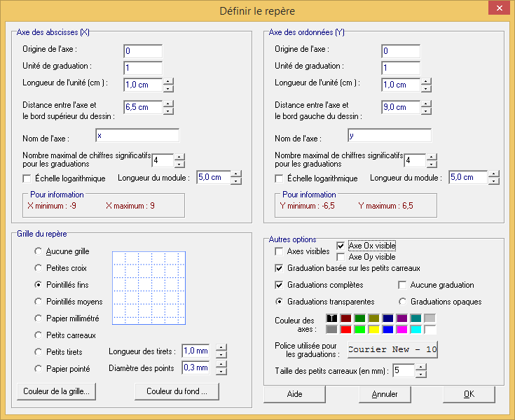The image size is (515, 420).
Task: Select the Papier millimétré grid option
Action: point(40,318)
